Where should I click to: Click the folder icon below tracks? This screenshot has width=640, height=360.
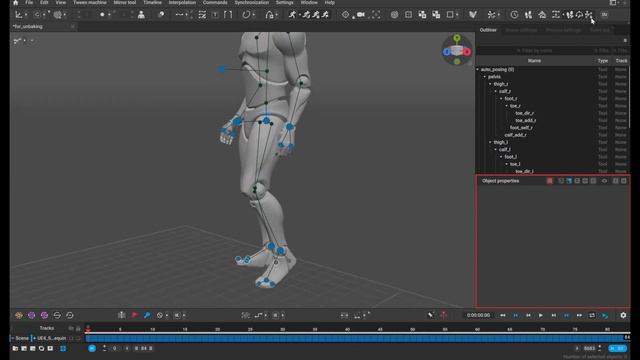(15, 349)
